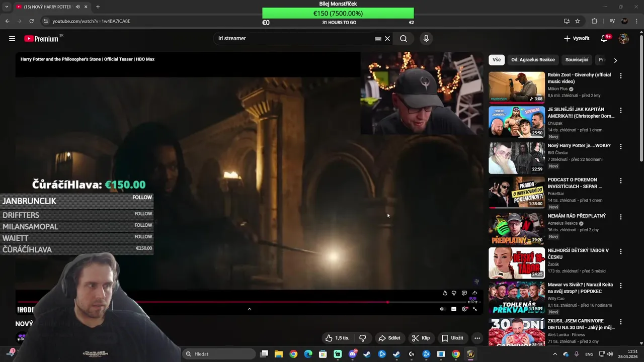Open options for JE SILNĚJŠÍ JAK KAPITÁN video
This screenshot has width=644, height=362.
[x=621, y=110]
